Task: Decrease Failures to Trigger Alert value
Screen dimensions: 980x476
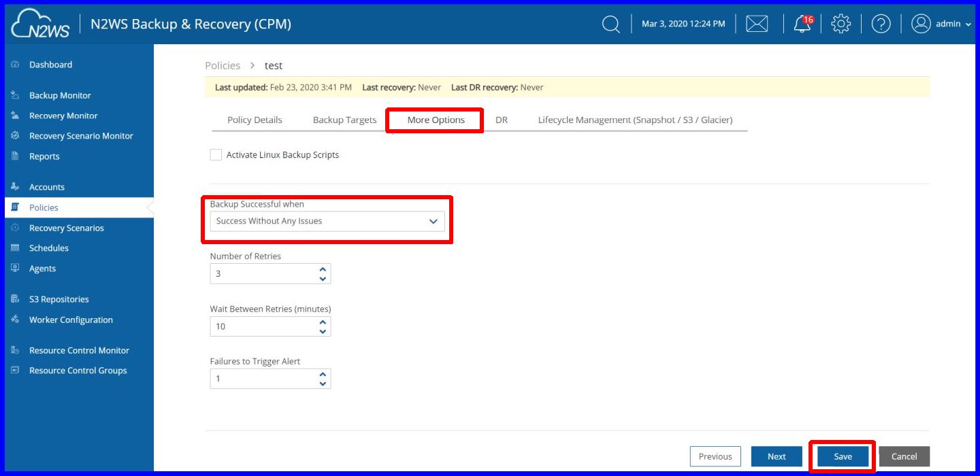Action: pyautogui.click(x=323, y=384)
